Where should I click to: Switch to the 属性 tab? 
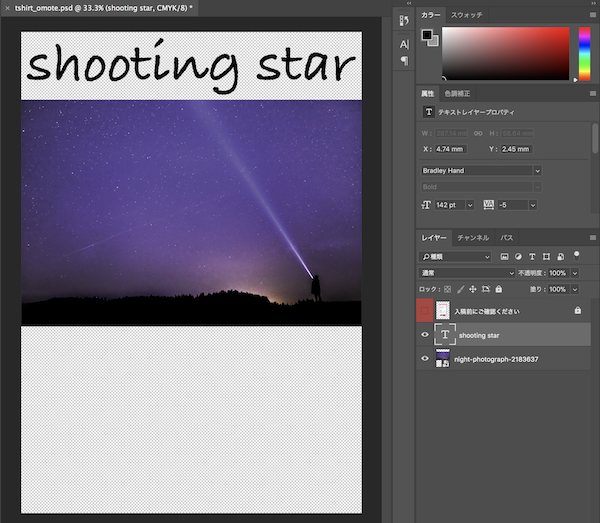coord(427,94)
